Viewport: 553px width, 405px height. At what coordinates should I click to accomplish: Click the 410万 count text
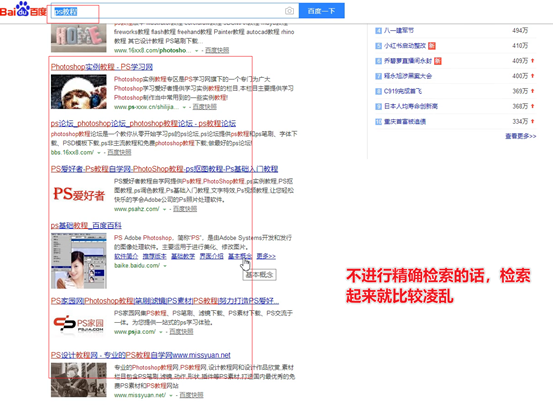point(520,46)
